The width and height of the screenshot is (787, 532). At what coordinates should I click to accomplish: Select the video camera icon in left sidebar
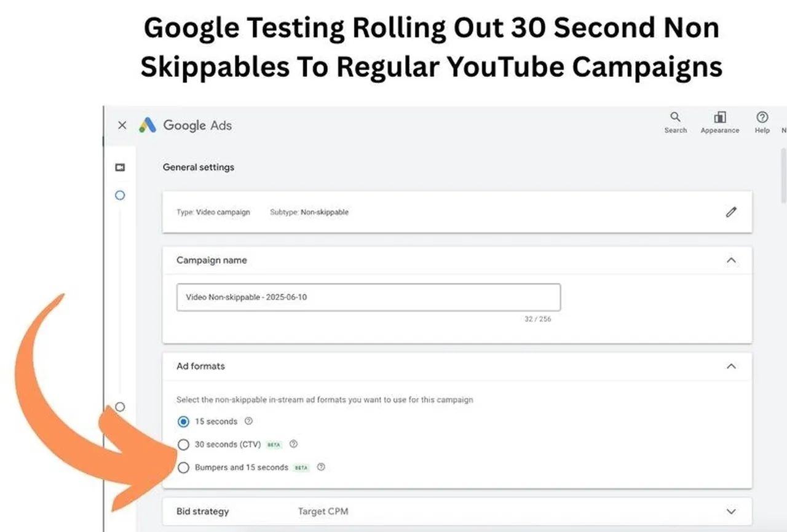120,167
